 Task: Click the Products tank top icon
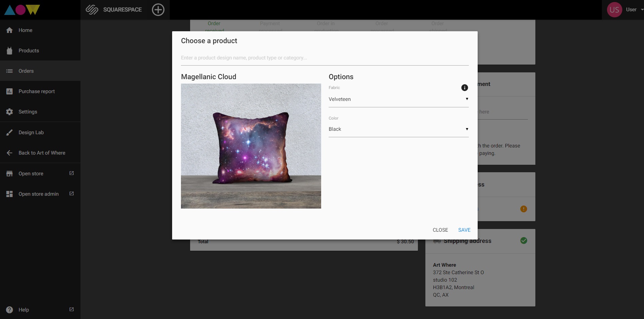coord(10,51)
